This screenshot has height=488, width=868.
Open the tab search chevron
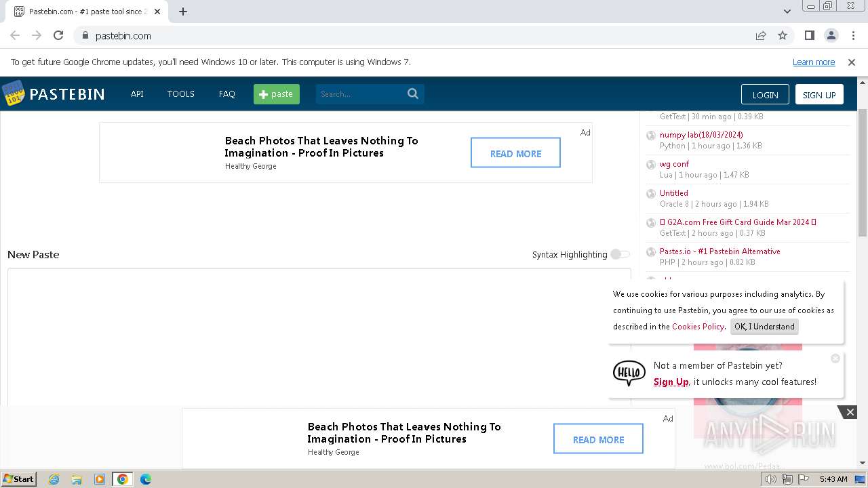[x=787, y=11]
